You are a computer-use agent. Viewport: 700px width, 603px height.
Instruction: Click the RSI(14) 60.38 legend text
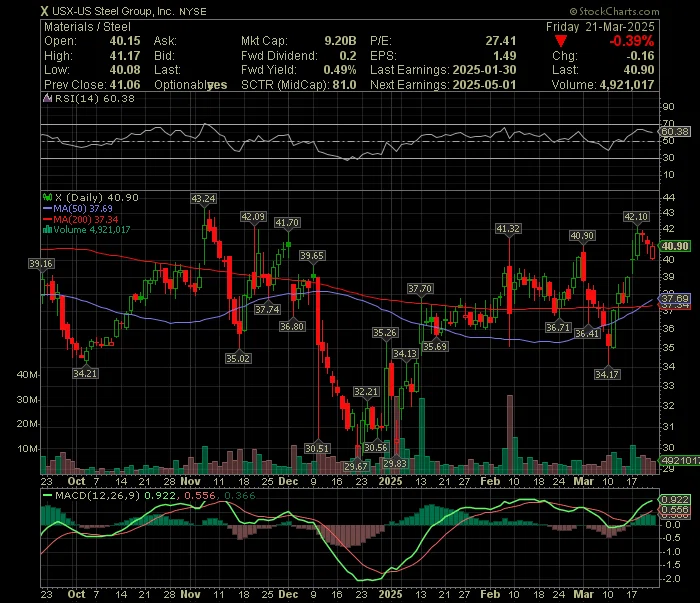tap(95, 99)
